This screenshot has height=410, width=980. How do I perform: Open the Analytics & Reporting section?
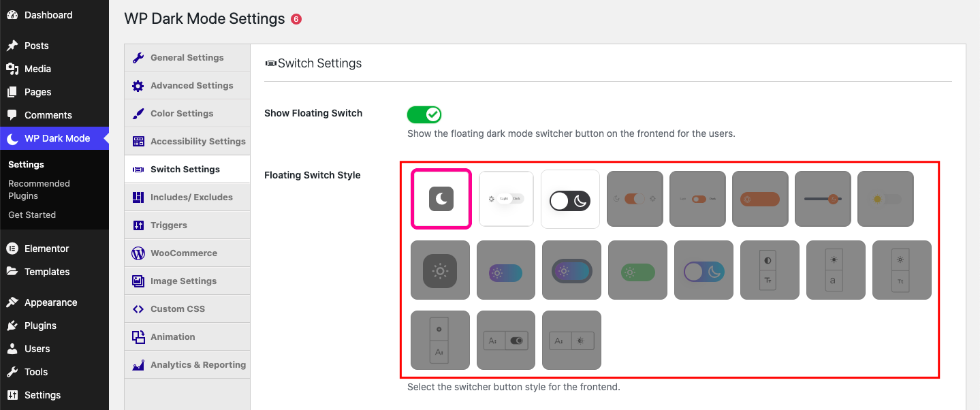[x=187, y=364]
